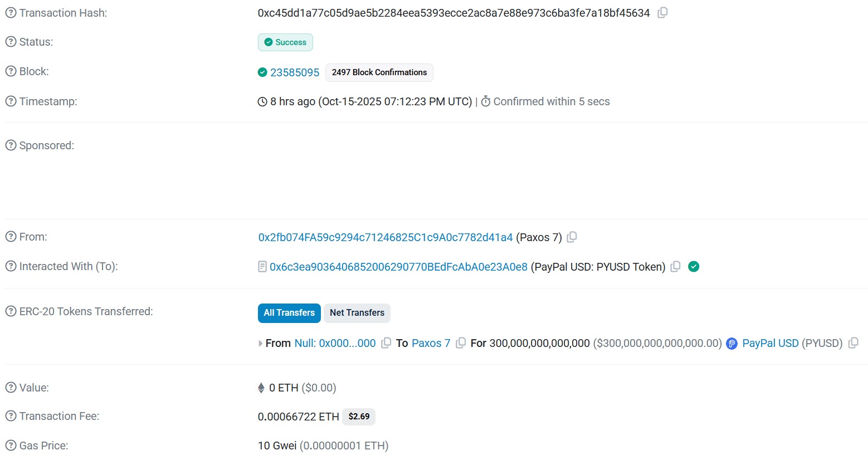
Task: Copy the transaction hash
Action: click(662, 12)
